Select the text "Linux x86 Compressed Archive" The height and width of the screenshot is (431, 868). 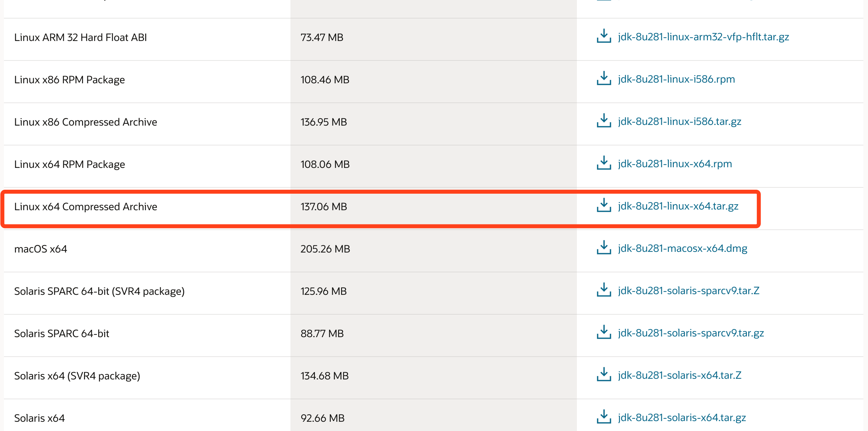(x=86, y=122)
